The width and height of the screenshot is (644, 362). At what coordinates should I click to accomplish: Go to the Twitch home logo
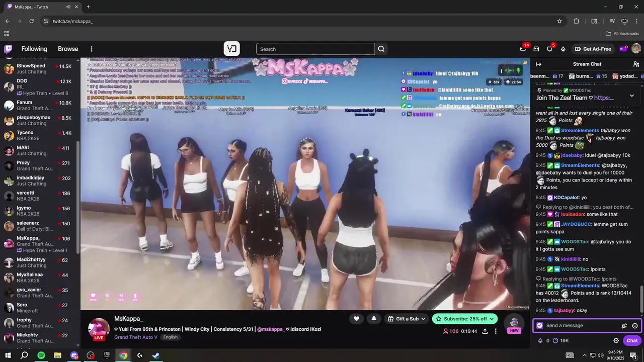8,49
